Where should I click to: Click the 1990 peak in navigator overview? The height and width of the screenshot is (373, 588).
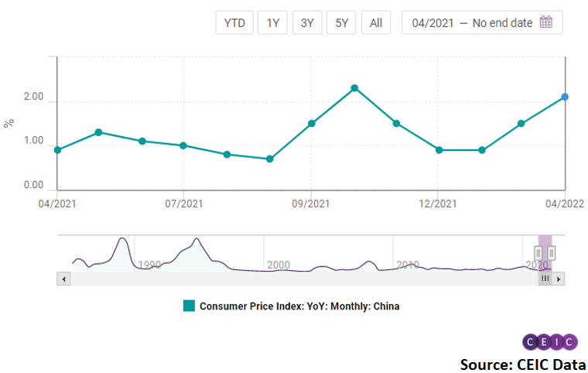(x=122, y=241)
